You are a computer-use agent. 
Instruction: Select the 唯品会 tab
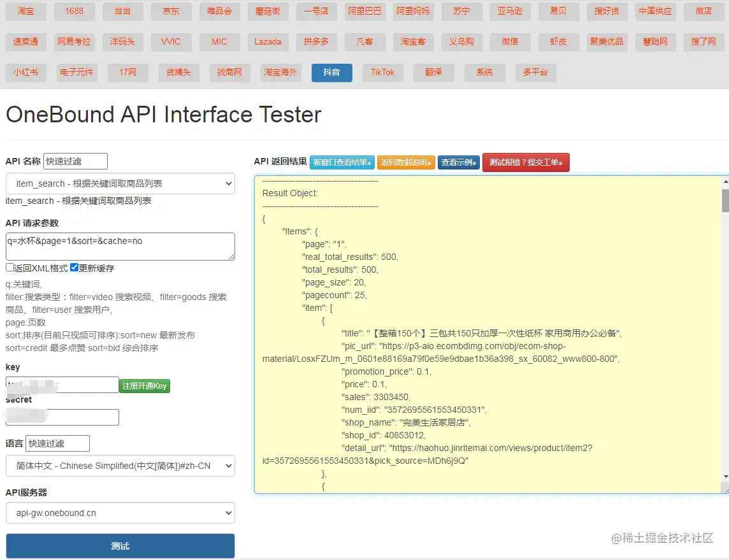[219, 11]
